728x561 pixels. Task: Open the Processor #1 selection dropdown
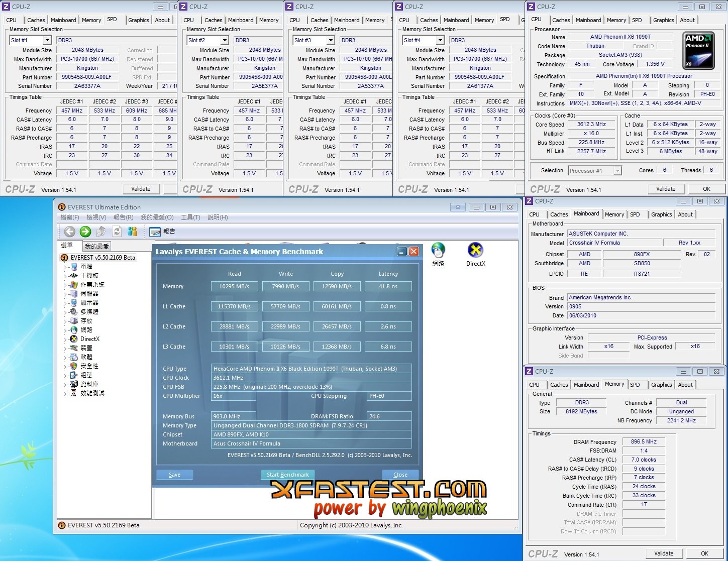coord(617,171)
